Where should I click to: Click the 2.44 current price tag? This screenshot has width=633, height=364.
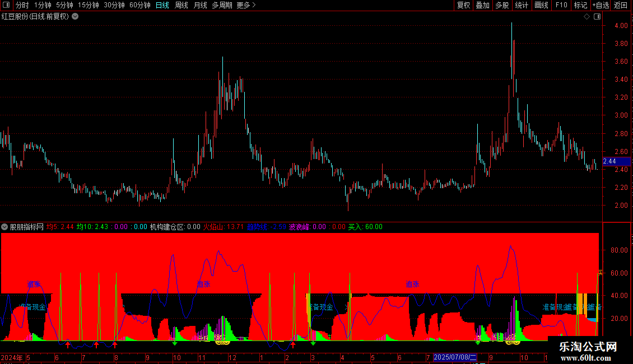click(x=616, y=161)
